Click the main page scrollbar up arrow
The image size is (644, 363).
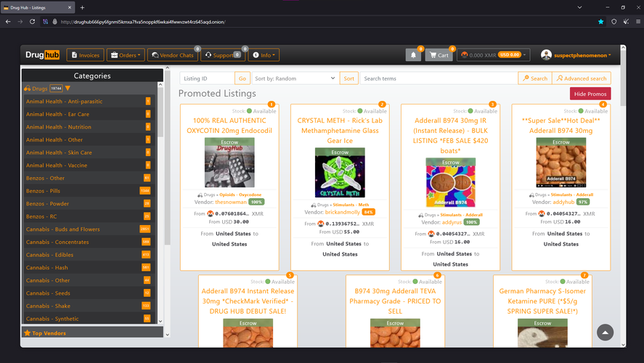tap(623, 48)
